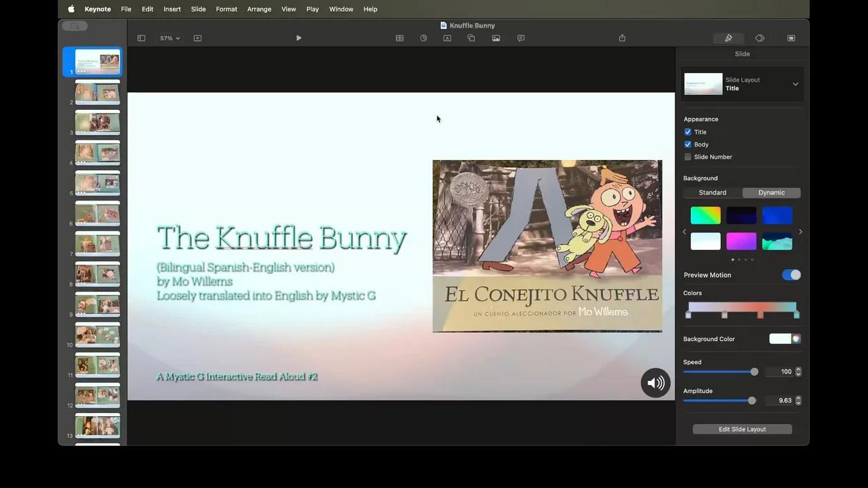
Task: Open the Media insert icon
Action: [x=496, y=38]
